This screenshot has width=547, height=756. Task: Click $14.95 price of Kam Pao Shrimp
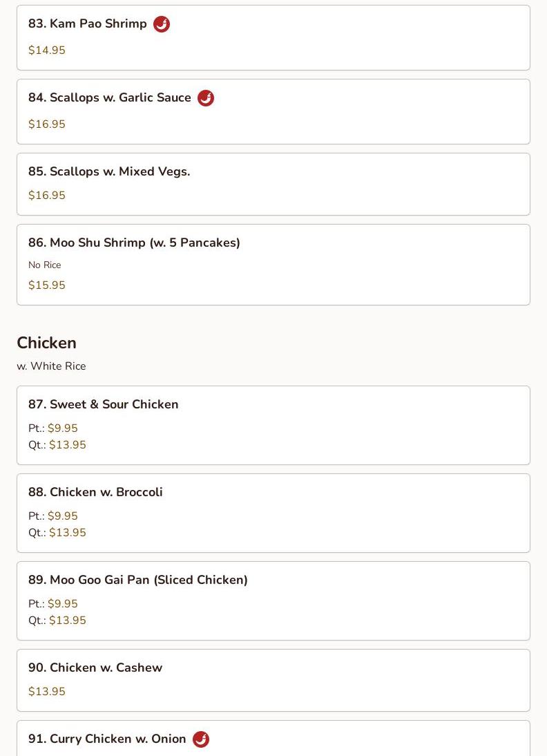pos(47,50)
